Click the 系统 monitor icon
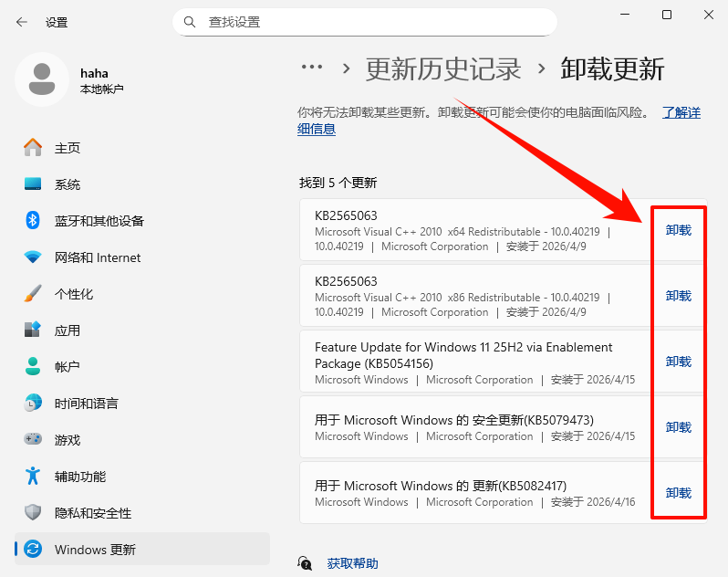The width and height of the screenshot is (728, 577). click(x=33, y=184)
